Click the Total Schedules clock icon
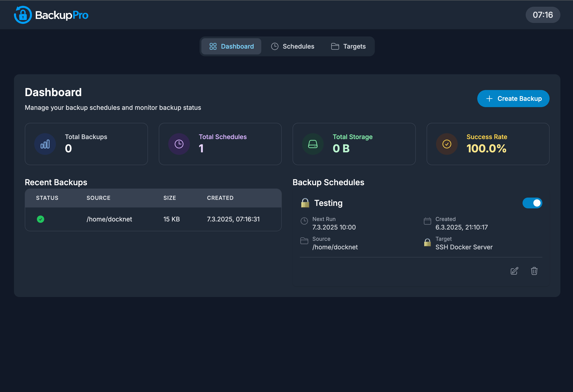The width and height of the screenshot is (573, 392). (179, 144)
